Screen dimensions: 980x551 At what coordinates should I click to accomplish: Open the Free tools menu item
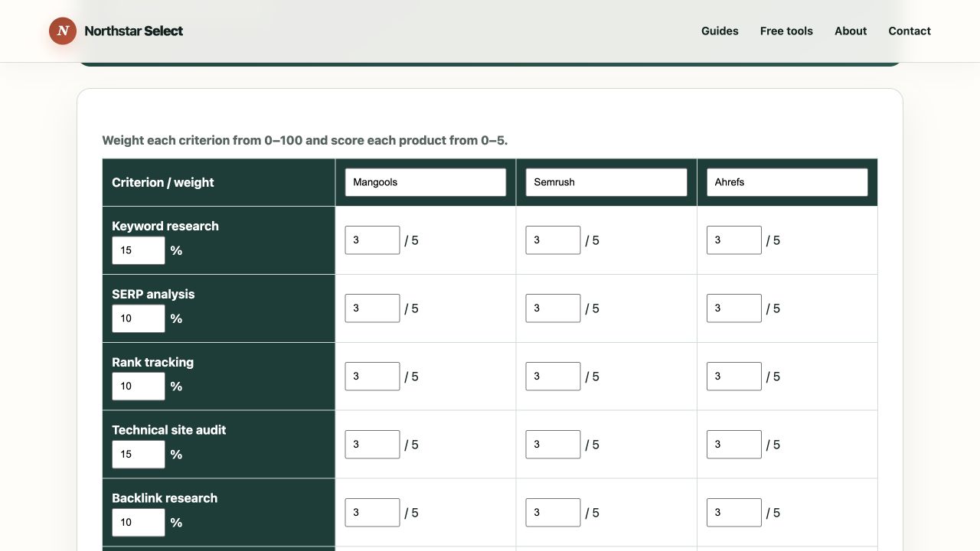pos(786,31)
